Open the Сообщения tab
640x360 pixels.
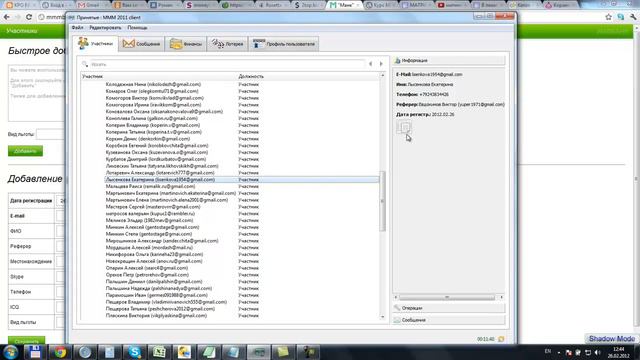[x=142, y=44]
